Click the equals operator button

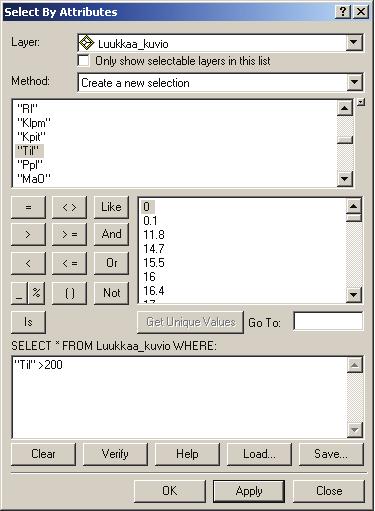click(x=28, y=207)
